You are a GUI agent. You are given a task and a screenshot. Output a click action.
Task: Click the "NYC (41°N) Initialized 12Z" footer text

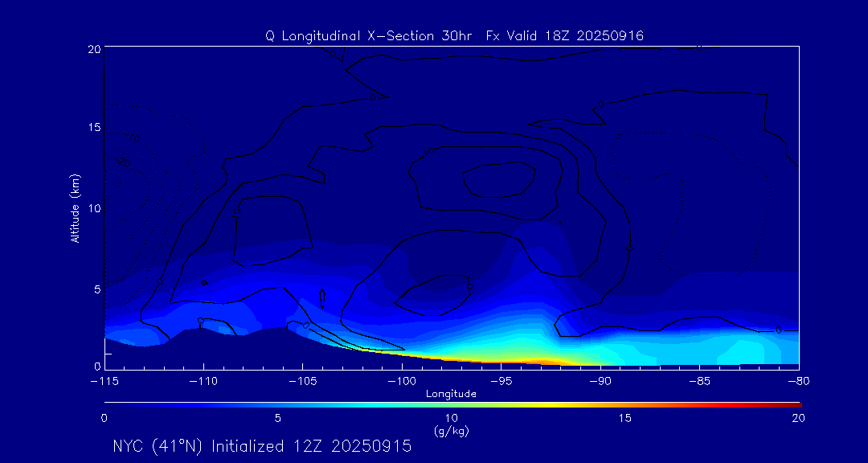[x=261, y=446]
